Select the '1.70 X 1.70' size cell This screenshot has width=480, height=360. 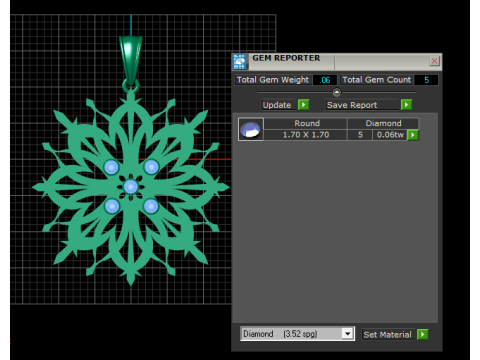pyautogui.click(x=306, y=135)
